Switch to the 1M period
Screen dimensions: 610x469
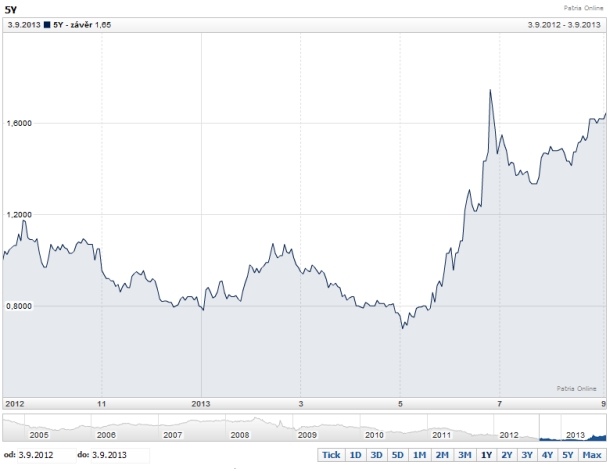pos(419,455)
